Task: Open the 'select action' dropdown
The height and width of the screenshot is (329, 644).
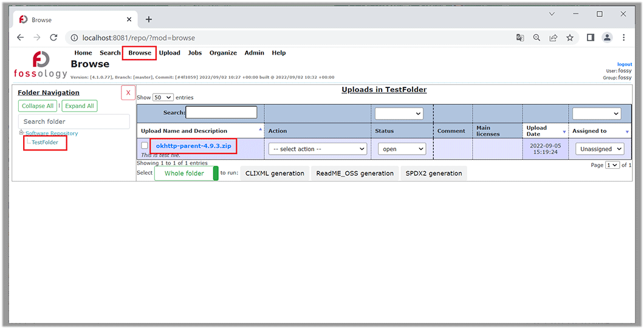Action: pos(318,149)
